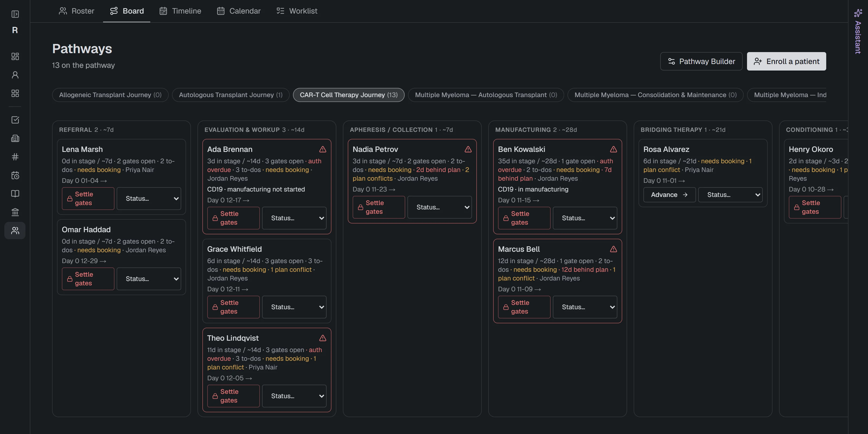
Task: Open the dashboard layout icon in sidebar
Action: [15, 56]
